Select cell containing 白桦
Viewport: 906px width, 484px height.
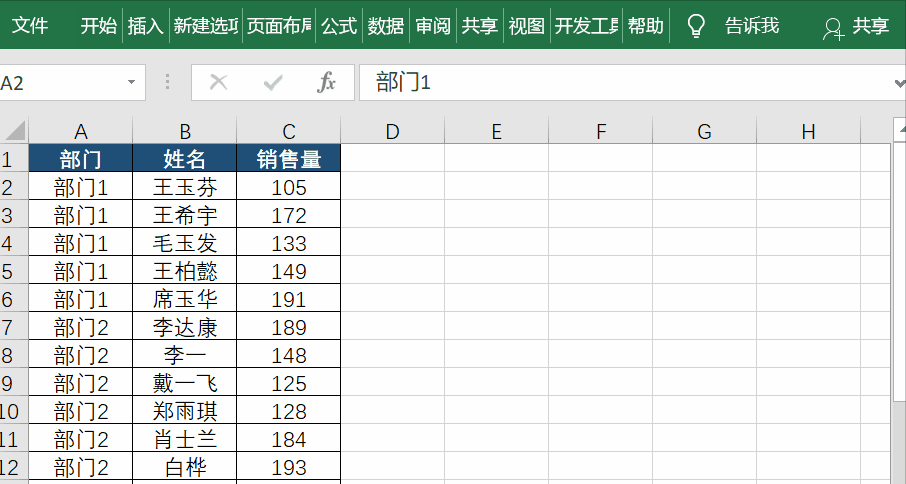coord(185,467)
